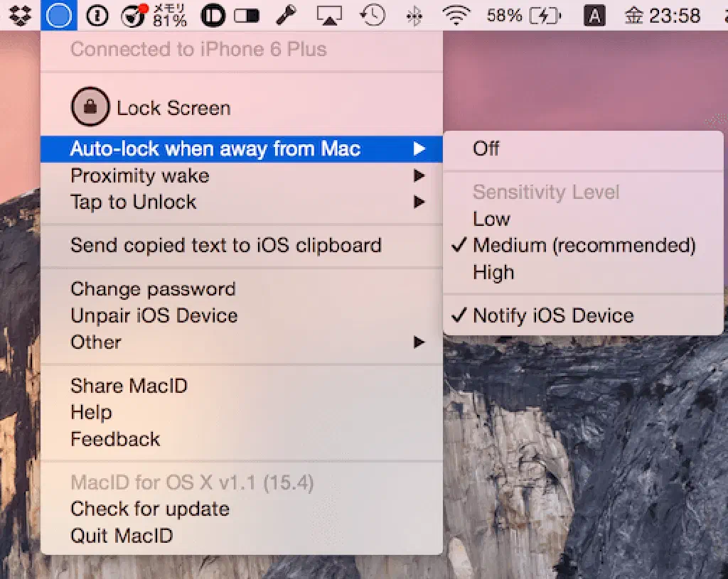Set sensitivity level to Low
Screen dimensions: 728x579
click(492, 219)
